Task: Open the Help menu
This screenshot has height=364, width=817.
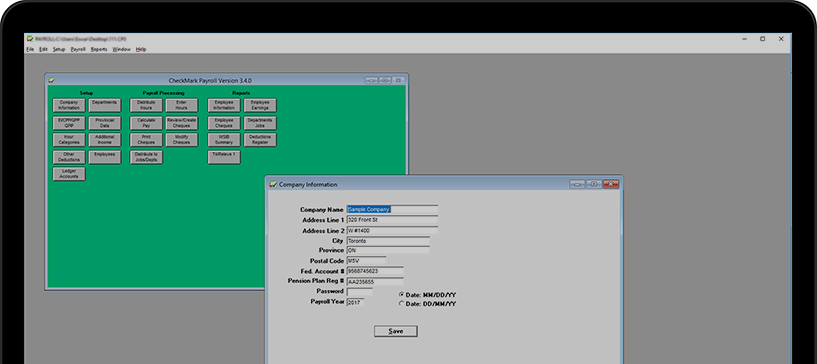Action: 141,49
